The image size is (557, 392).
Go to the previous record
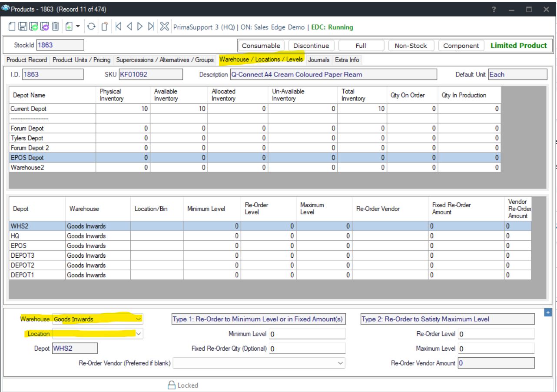(x=129, y=27)
